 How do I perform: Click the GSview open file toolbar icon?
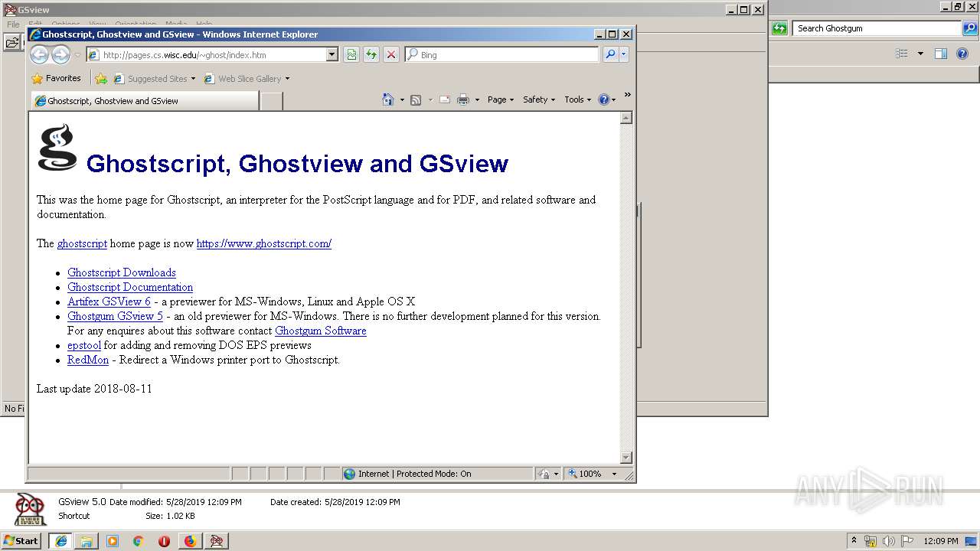click(x=12, y=43)
